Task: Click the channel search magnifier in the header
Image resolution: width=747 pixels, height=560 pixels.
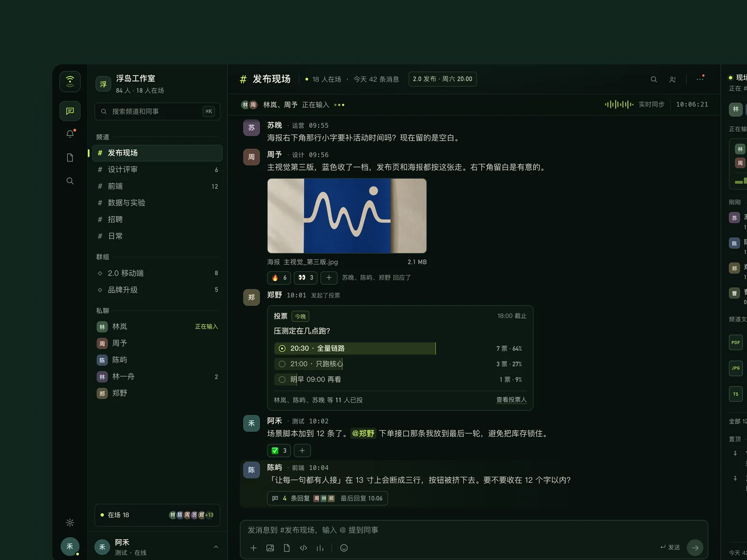Action: click(x=654, y=79)
